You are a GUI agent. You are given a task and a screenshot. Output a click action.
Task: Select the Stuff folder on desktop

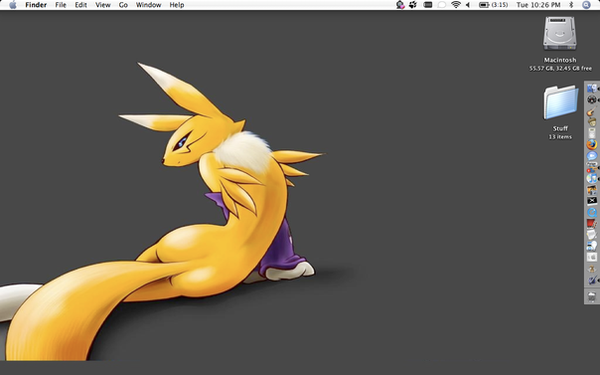[x=560, y=102]
